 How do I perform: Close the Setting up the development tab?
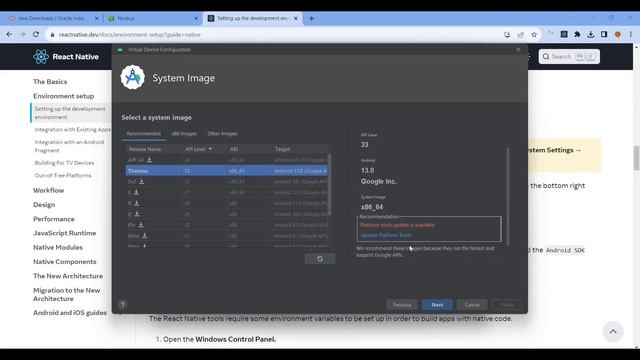pos(296,18)
